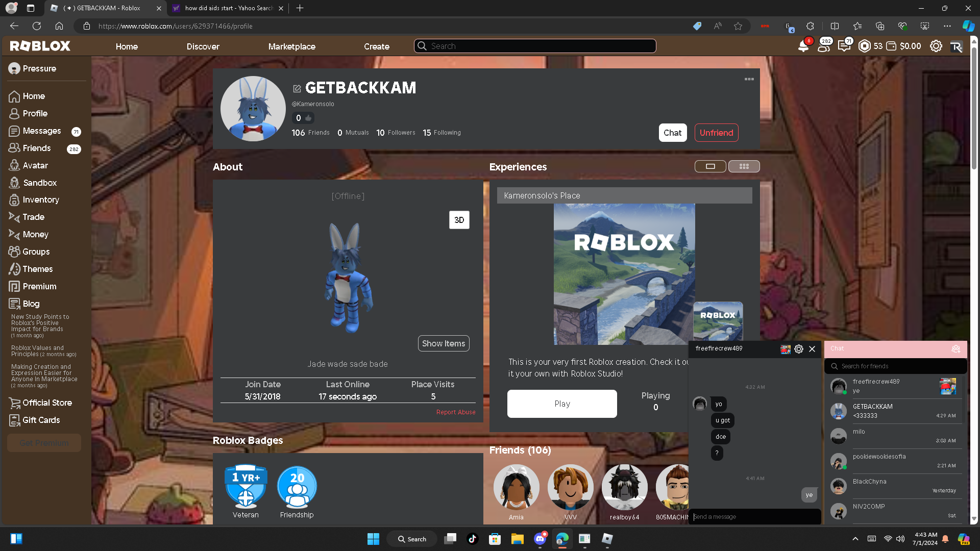Open a new browser tab
This screenshot has height=551, width=980.
click(x=300, y=8)
